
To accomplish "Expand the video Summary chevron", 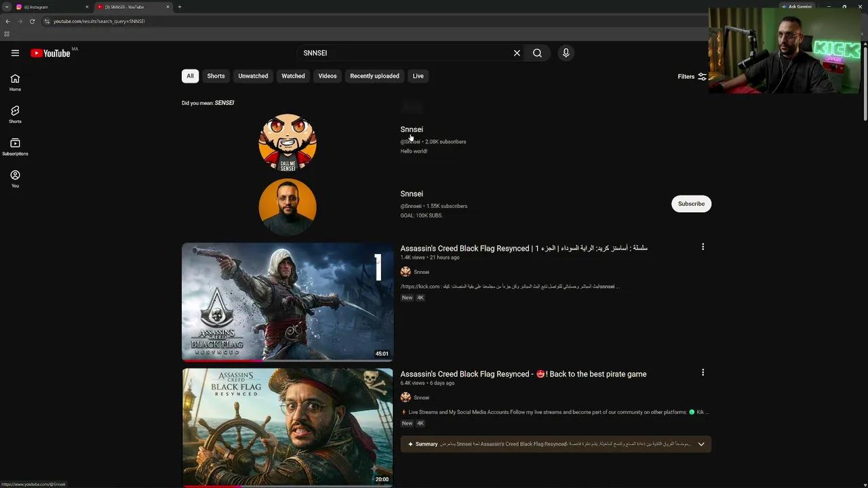I will coord(701,444).
